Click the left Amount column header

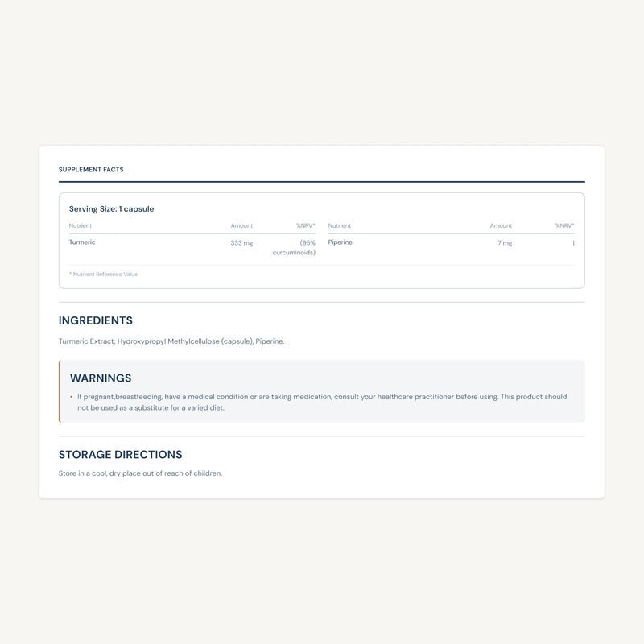tap(242, 226)
